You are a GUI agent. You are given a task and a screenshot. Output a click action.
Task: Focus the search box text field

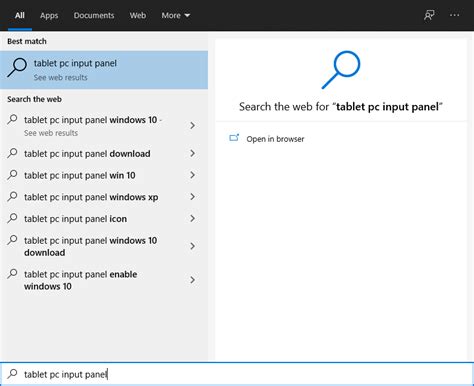(x=237, y=374)
